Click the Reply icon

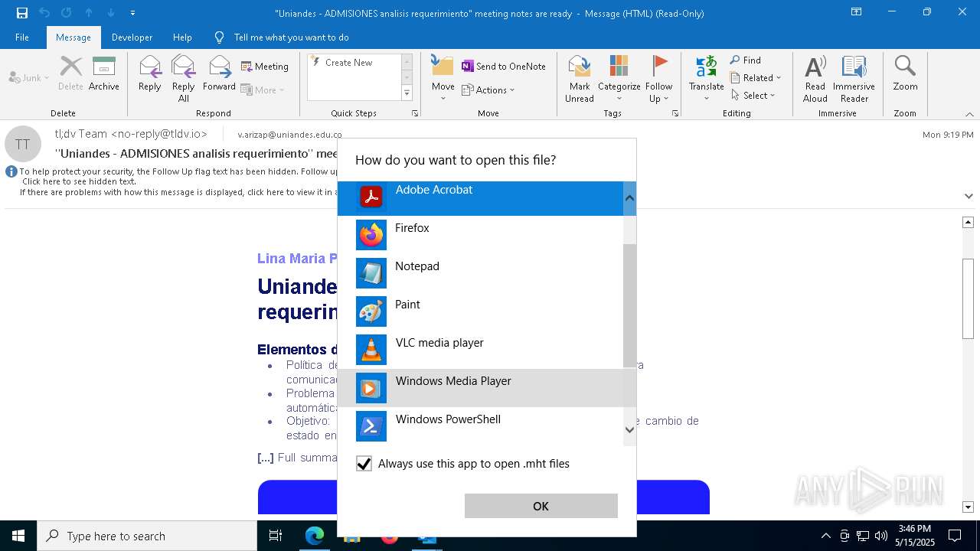(150, 73)
